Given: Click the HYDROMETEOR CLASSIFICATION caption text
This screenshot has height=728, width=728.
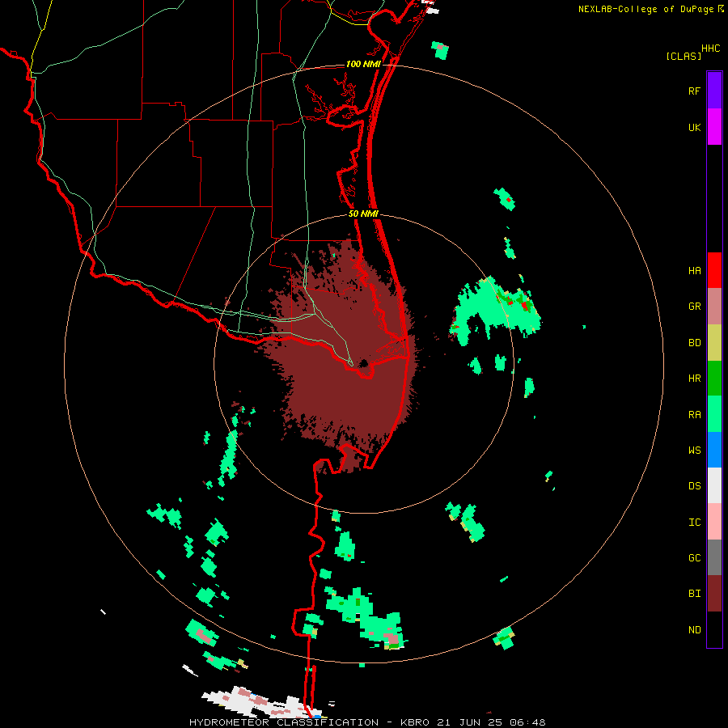Looking at the screenshot, I should click(x=284, y=722).
